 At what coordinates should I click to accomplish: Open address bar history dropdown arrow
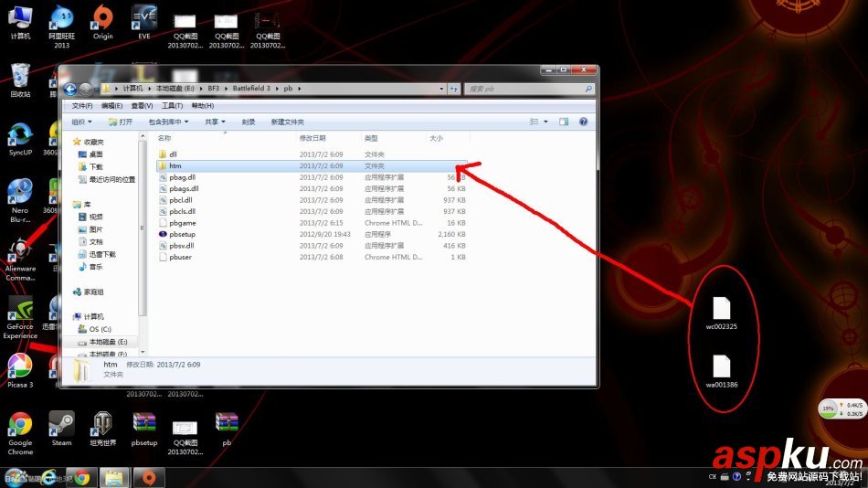[x=441, y=89]
